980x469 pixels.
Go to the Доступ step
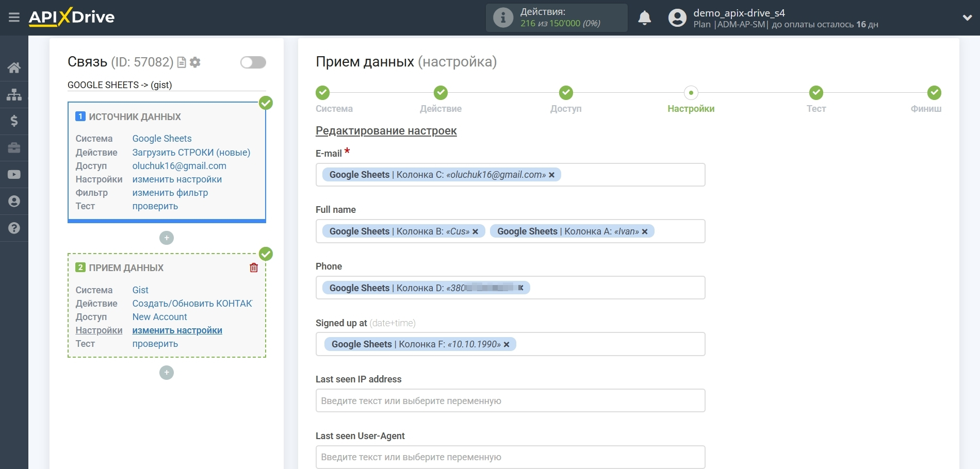click(x=566, y=93)
